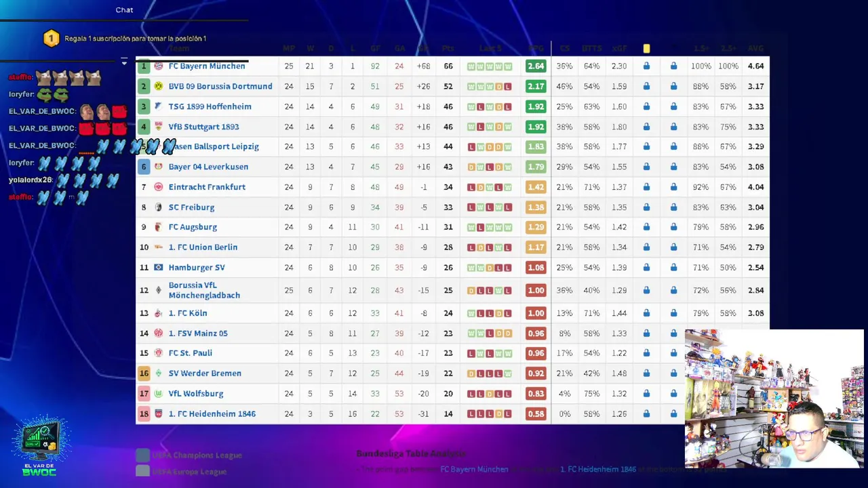The width and height of the screenshot is (868, 488).
Task: Click the UEFA Europa League legend swatch
Action: pos(142,471)
